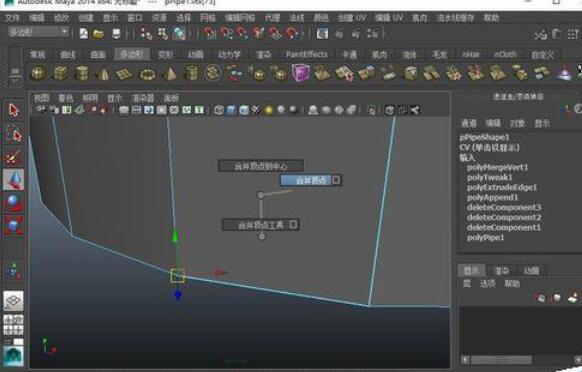Choose highlighted 合并顶点 marking menu item

tap(306, 180)
